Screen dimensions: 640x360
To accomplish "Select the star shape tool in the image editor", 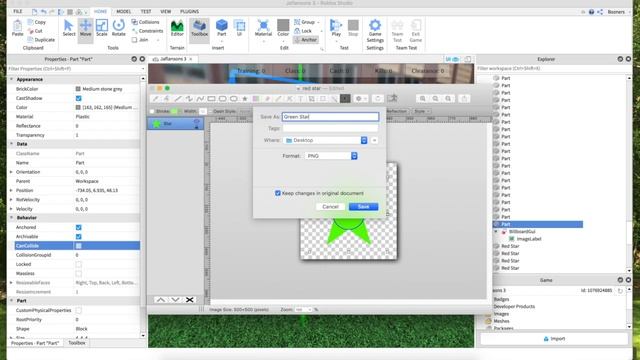I will 244,99.
